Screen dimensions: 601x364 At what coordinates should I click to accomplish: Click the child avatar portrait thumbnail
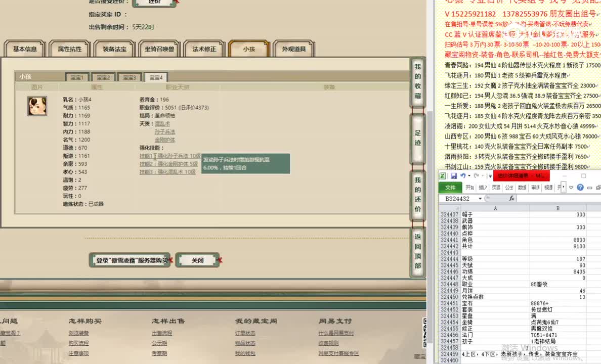(37, 107)
